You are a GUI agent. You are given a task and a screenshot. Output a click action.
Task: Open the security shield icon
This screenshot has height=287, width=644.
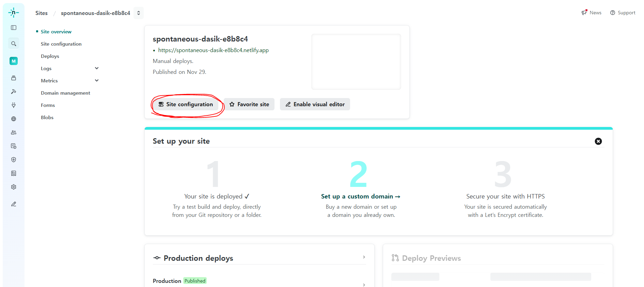point(14,160)
